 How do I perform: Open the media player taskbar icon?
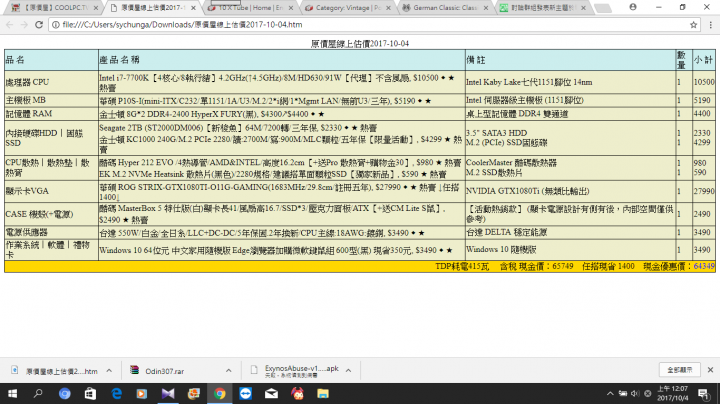point(142,393)
